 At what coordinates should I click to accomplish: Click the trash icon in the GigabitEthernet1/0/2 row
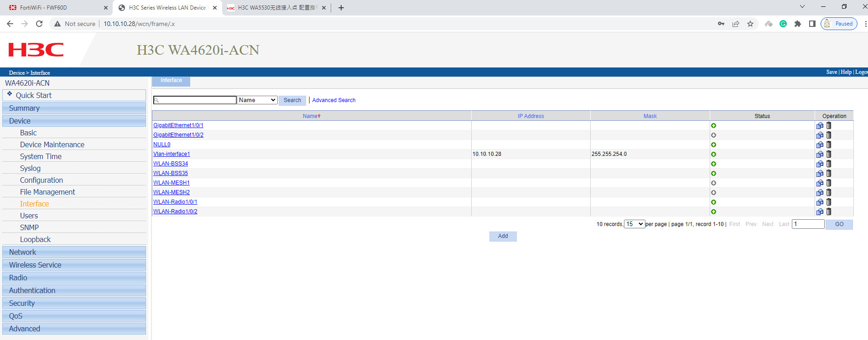829,135
